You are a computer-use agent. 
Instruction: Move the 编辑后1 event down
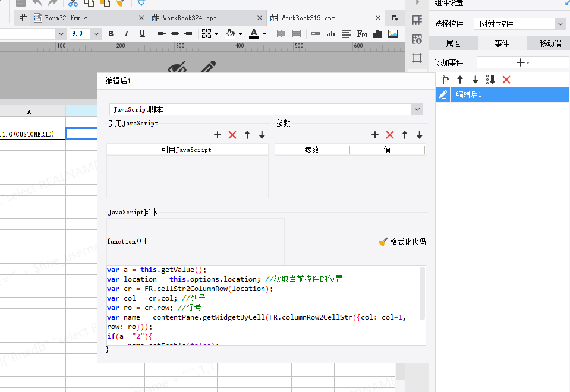tap(475, 80)
